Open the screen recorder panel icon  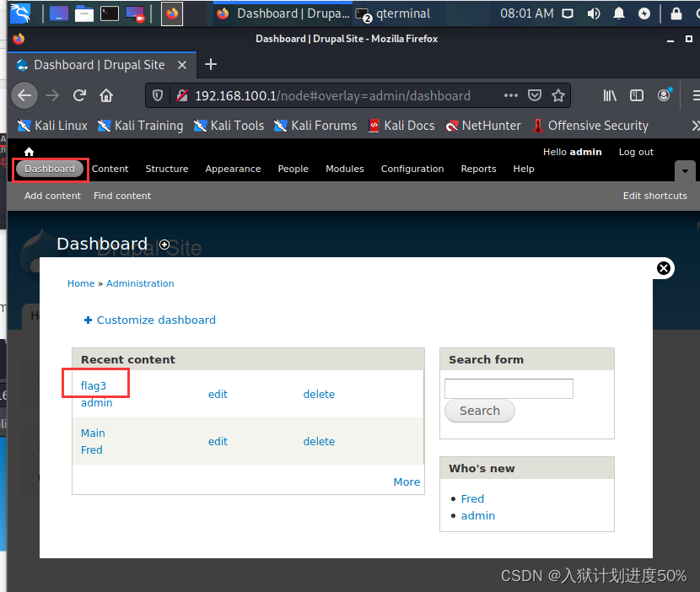(135, 13)
